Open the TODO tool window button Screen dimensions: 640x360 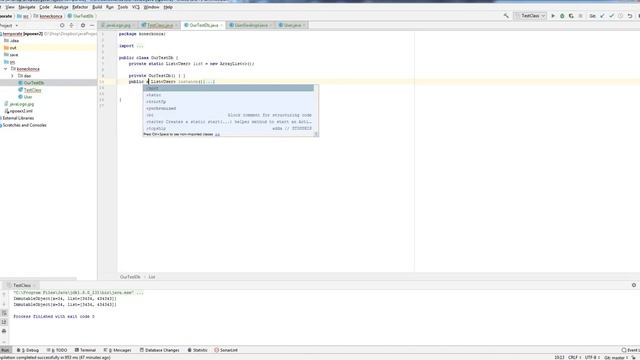[x=57, y=350]
